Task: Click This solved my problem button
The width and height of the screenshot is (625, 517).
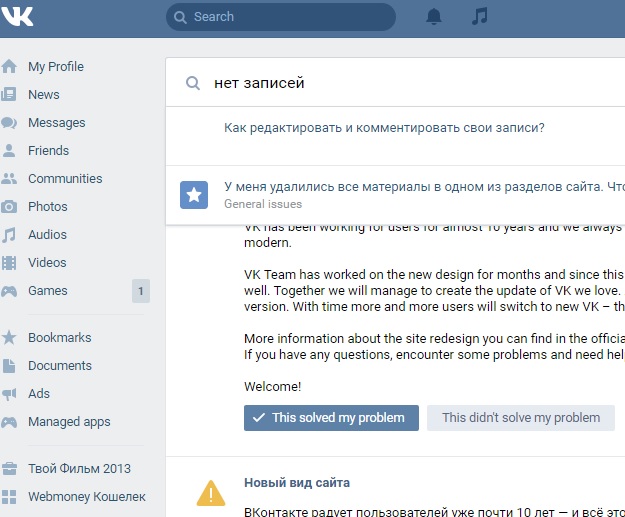Action: [x=331, y=418]
